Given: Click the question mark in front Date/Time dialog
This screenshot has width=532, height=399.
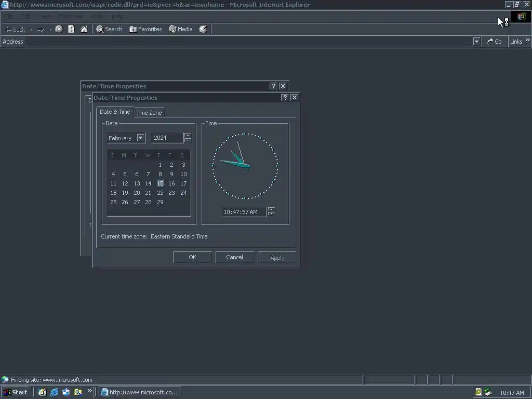Looking at the screenshot, I should click(285, 97).
